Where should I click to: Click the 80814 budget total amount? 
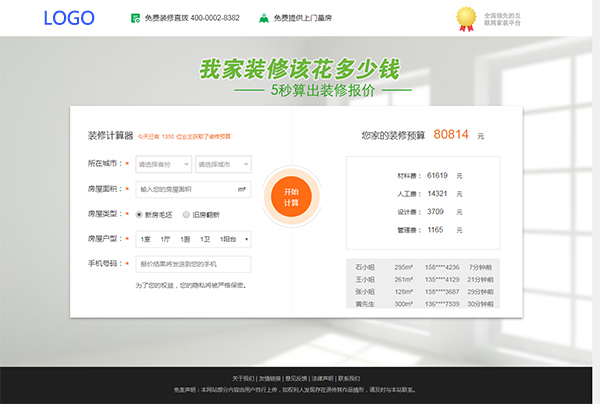tap(451, 134)
